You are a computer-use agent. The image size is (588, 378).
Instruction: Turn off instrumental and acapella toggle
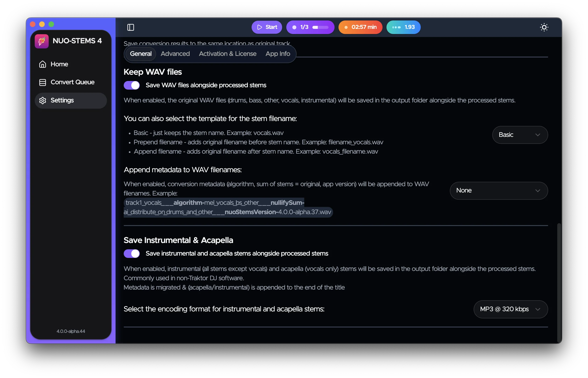pyautogui.click(x=132, y=253)
